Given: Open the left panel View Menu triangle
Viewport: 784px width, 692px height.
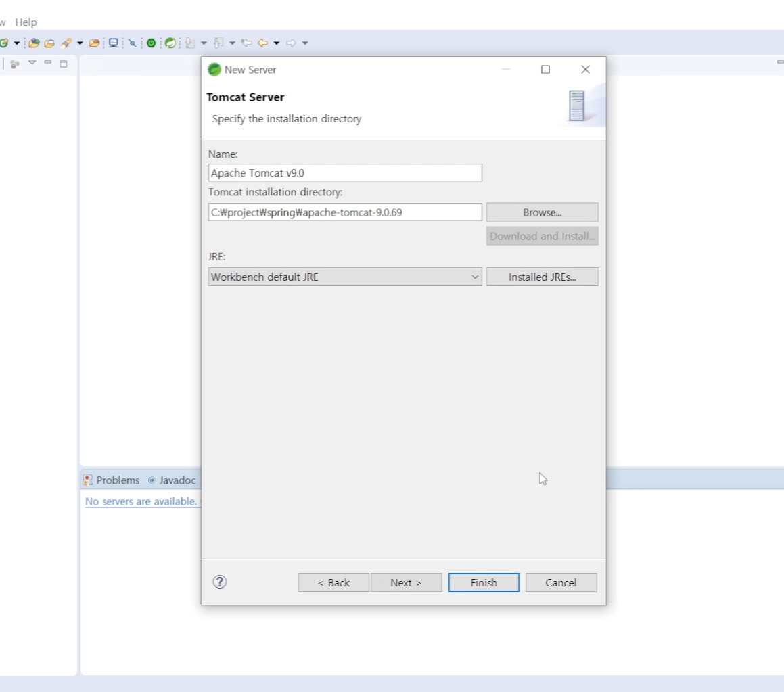Looking at the screenshot, I should [x=32, y=62].
